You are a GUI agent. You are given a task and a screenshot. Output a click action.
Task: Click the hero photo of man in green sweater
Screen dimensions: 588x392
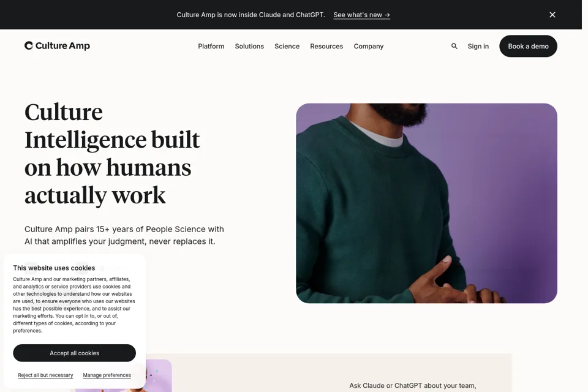(426, 203)
